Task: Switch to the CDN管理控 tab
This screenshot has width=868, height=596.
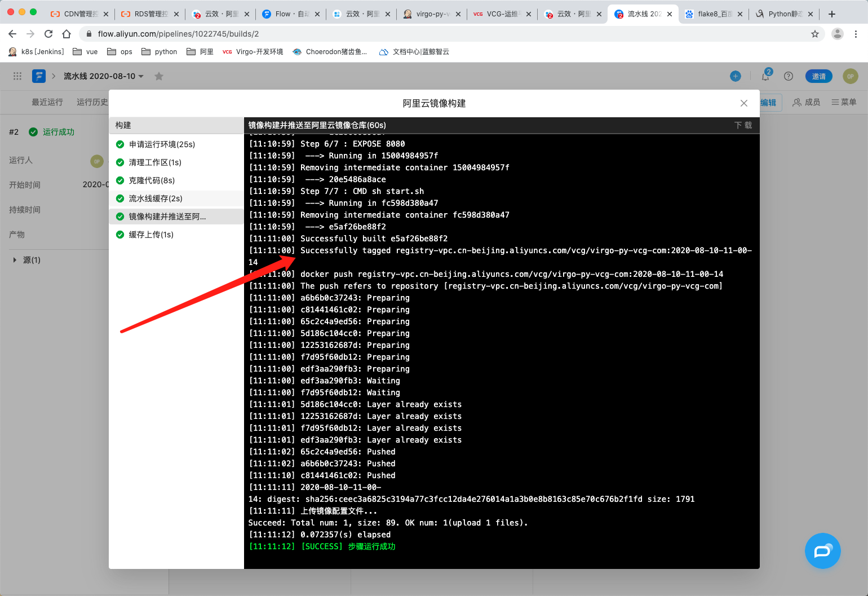Action: point(78,14)
